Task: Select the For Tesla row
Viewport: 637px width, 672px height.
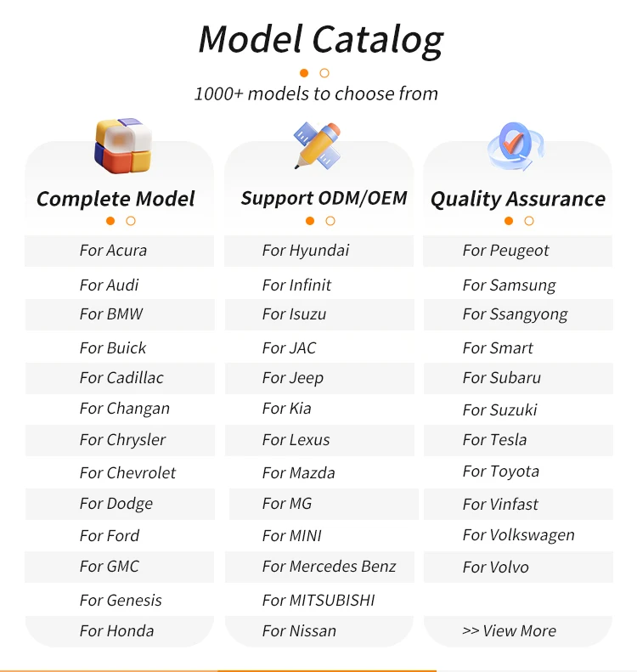Action: pyautogui.click(x=494, y=440)
